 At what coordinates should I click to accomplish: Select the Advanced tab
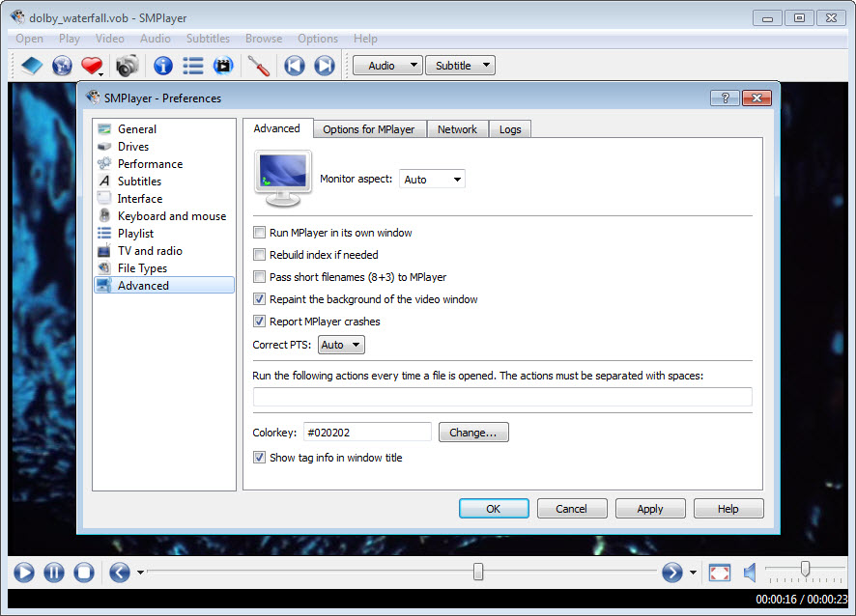coord(277,128)
